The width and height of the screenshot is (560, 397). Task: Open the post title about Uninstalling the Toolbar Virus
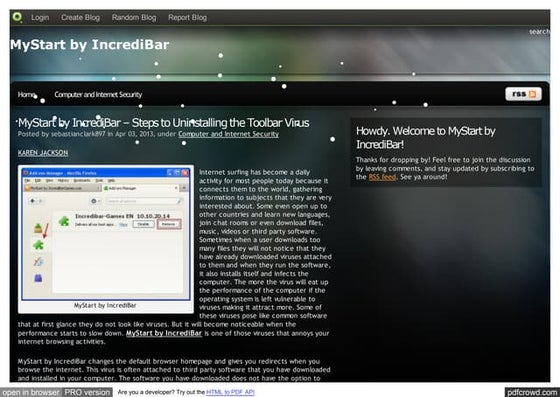click(x=164, y=123)
